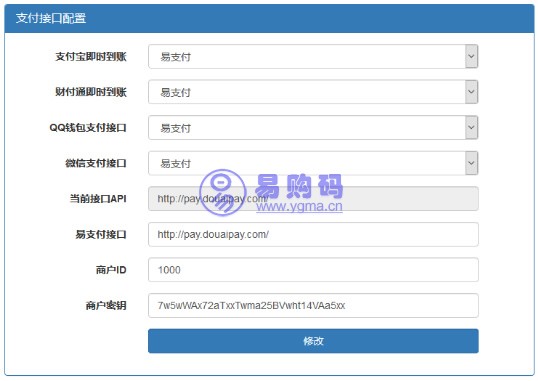The image size is (538, 381).
Task: Click the 商户ID label
Action: pyautogui.click(x=111, y=270)
